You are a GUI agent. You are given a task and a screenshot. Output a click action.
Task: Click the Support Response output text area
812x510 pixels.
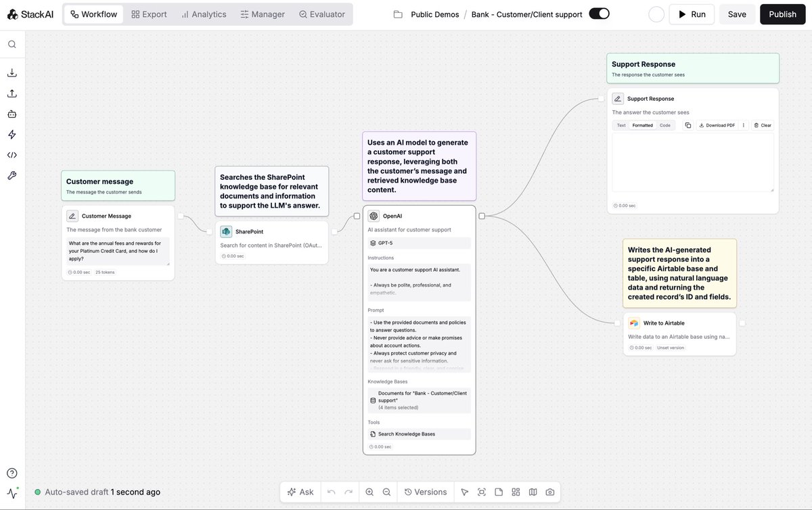pyautogui.click(x=693, y=162)
